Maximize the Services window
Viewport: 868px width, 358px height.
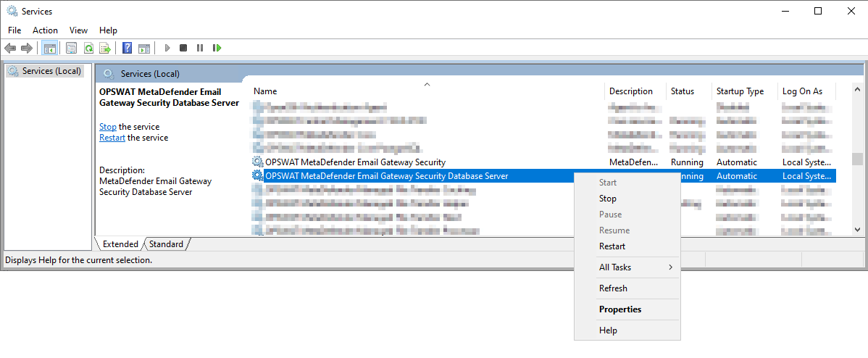point(818,11)
